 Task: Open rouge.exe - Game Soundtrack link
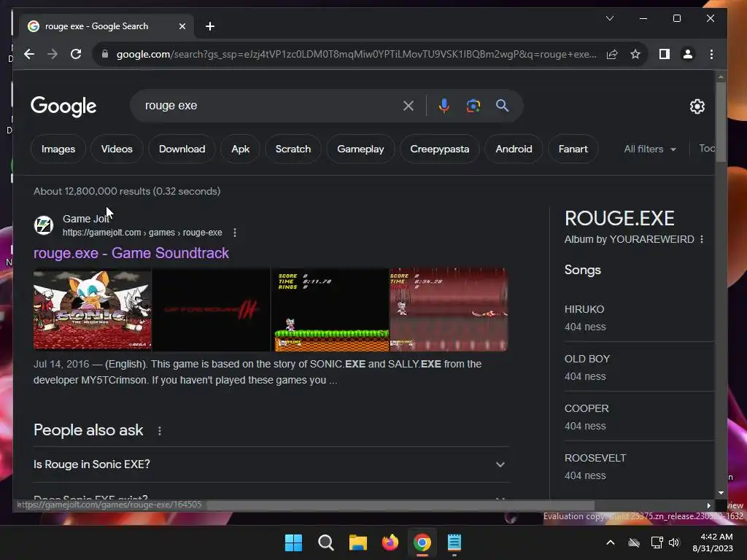131,253
